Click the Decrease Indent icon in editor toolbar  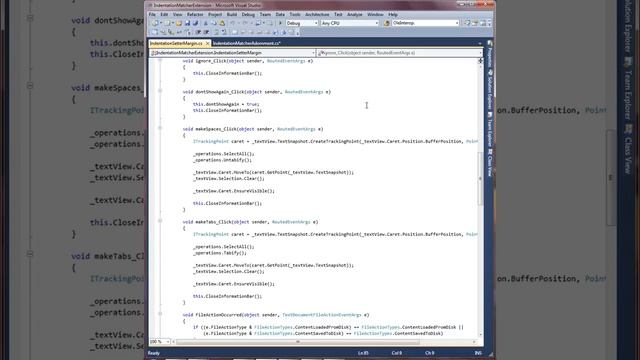pyautogui.click(x=198, y=32)
